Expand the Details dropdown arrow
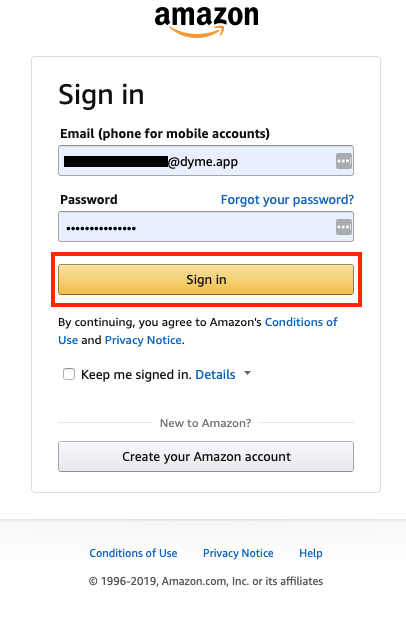This screenshot has height=633, width=406. (x=248, y=373)
